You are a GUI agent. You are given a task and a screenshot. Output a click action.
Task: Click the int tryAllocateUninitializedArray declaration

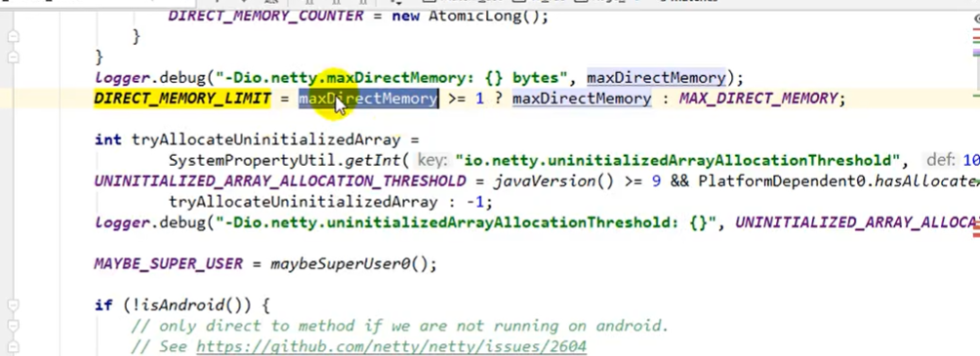[x=248, y=139]
